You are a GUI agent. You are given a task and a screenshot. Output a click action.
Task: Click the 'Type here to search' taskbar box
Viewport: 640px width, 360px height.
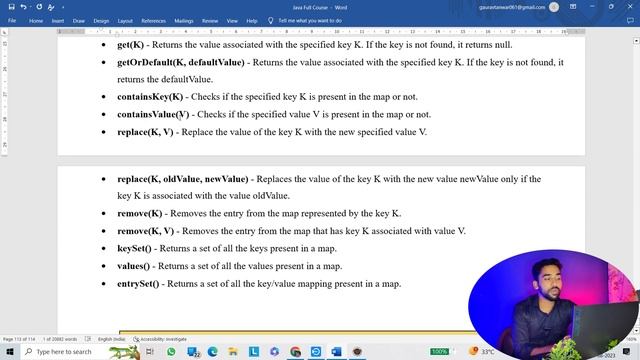pyautogui.click(x=80, y=351)
